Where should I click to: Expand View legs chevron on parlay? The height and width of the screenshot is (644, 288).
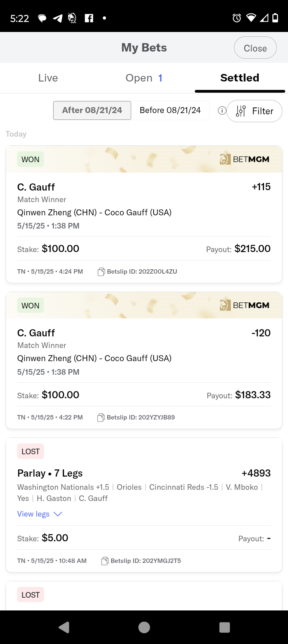point(58,514)
